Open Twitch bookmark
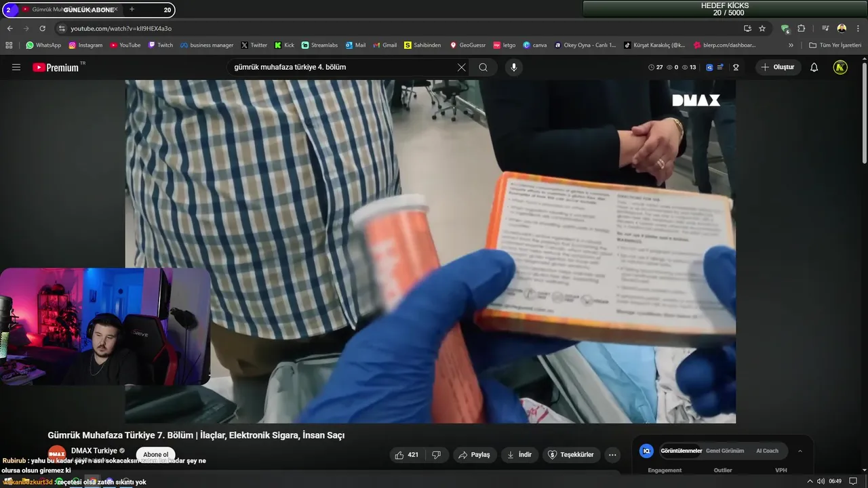This screenshot has height=488, width=868. point(161,45)
